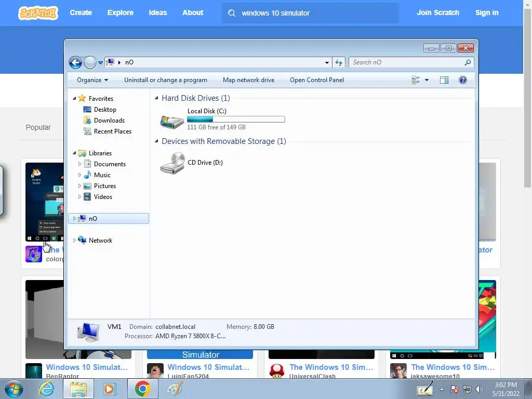This screenshot has width=532, height=399.
Task: Click the collabnet.local domain value
Action: [x=176, y=327]
